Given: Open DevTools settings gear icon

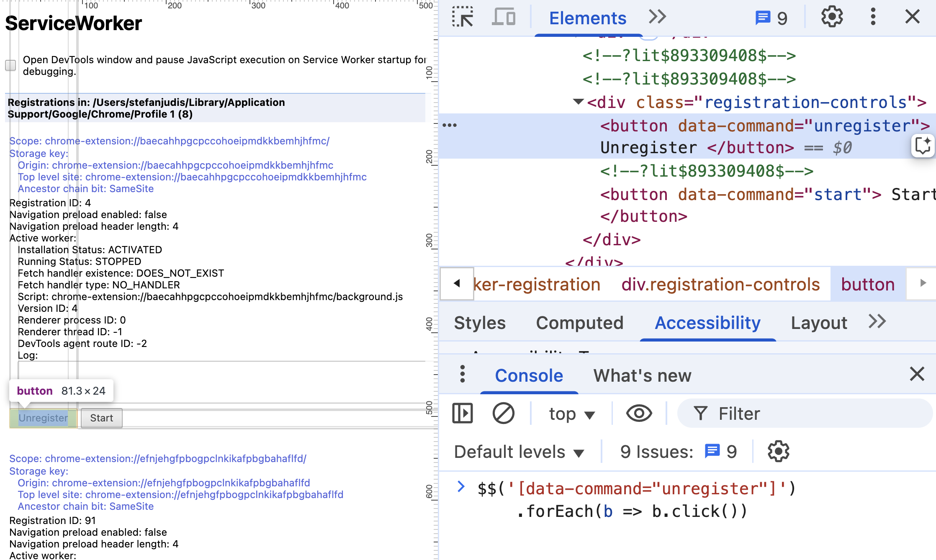Looking at the screenshot, I should pyautogui.click(x=831, y=17).
